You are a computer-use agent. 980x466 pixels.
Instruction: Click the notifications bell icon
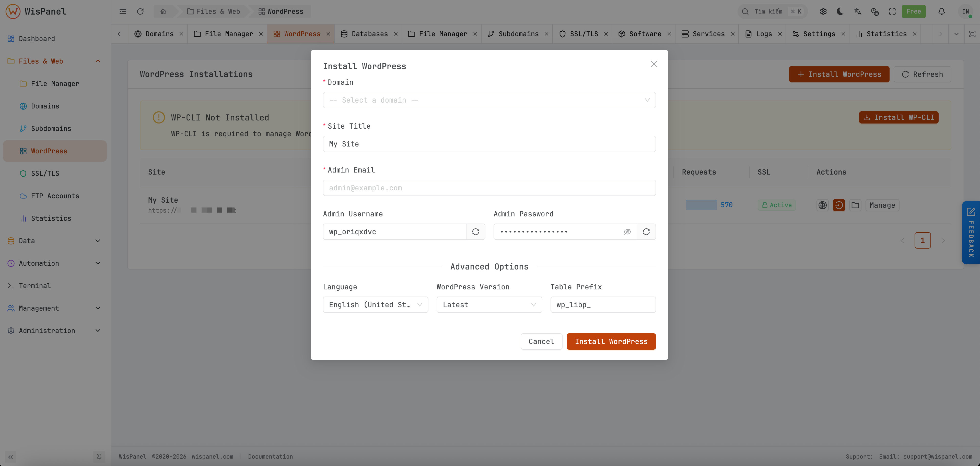(942, 11)
